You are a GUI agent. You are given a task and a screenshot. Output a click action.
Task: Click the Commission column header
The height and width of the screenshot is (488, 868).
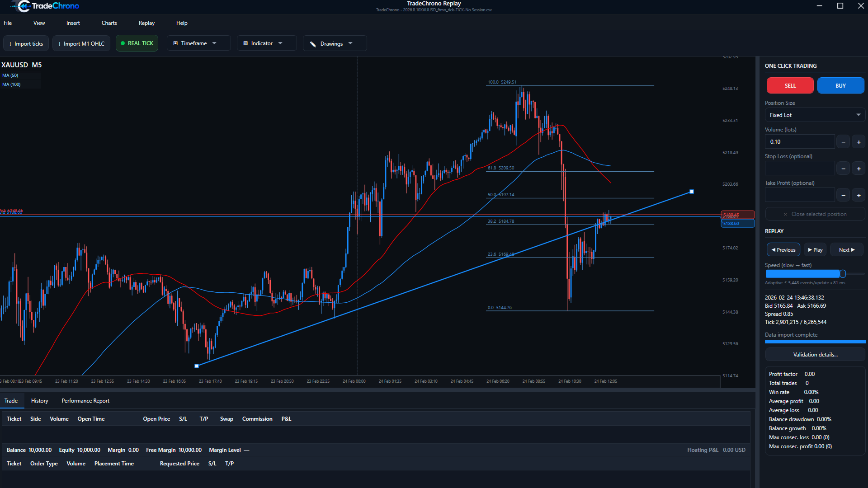[257, 419]
